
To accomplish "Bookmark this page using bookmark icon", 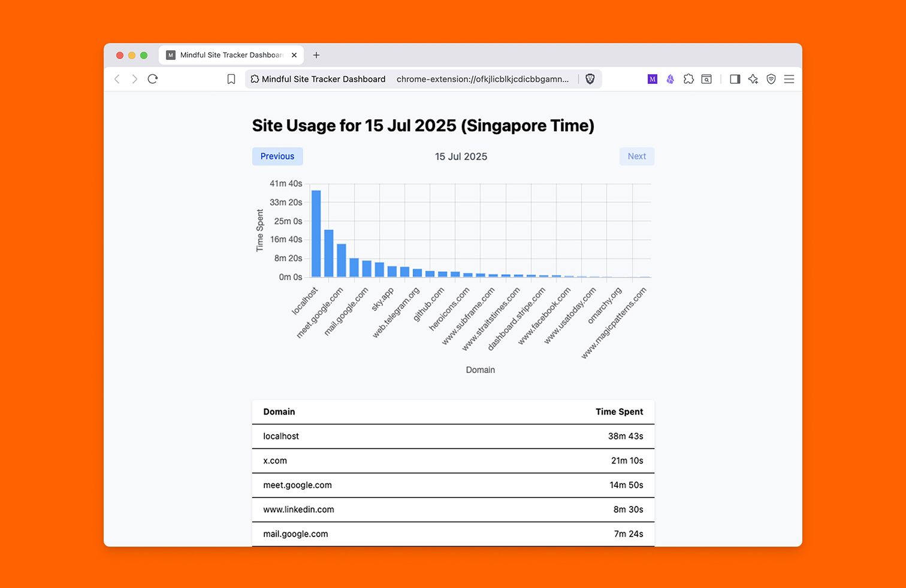I will click(x=231, y=79).
